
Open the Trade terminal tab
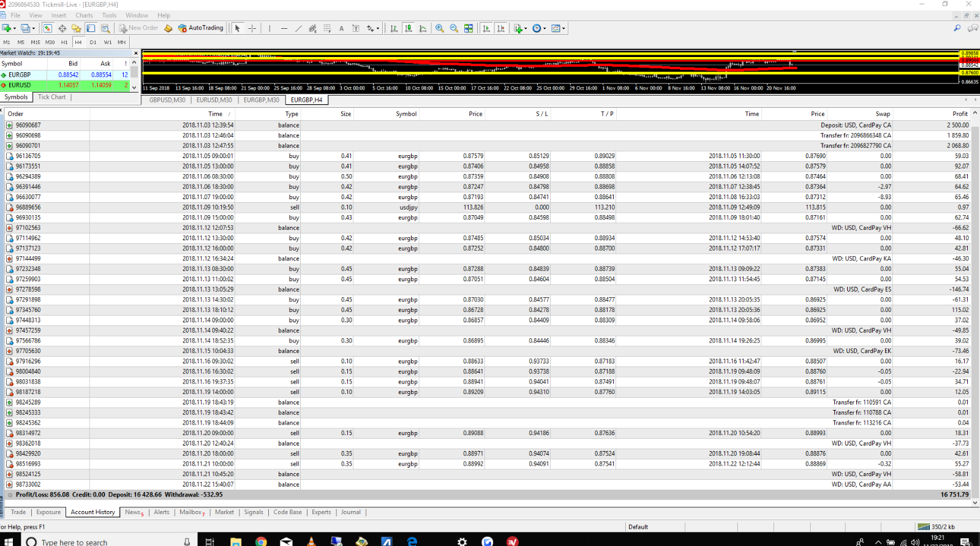18,512
